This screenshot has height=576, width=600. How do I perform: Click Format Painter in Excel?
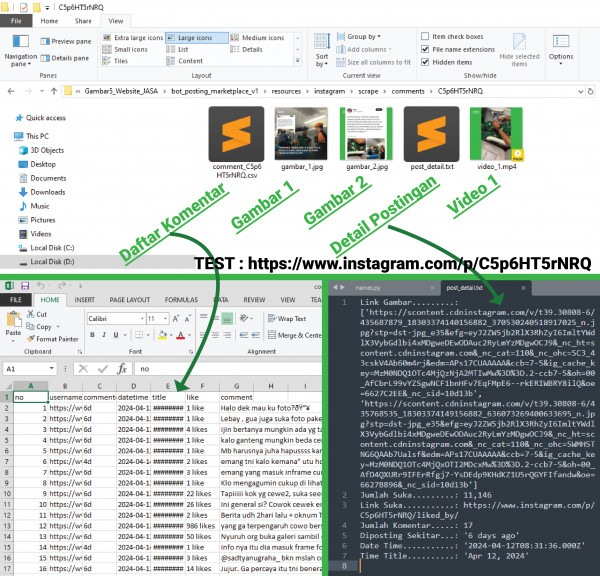click(52, 339)
